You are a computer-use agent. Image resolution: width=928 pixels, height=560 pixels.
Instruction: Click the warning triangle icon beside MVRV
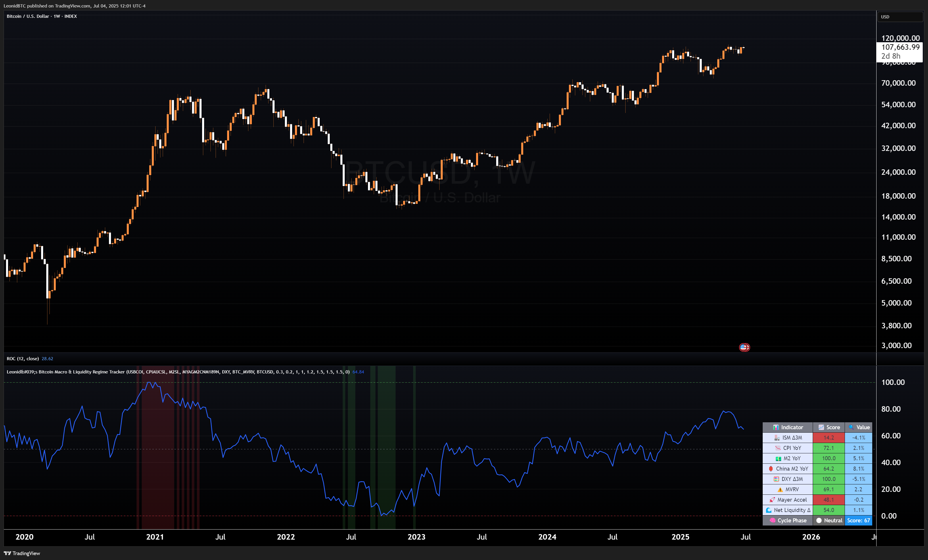coord(780,490)
